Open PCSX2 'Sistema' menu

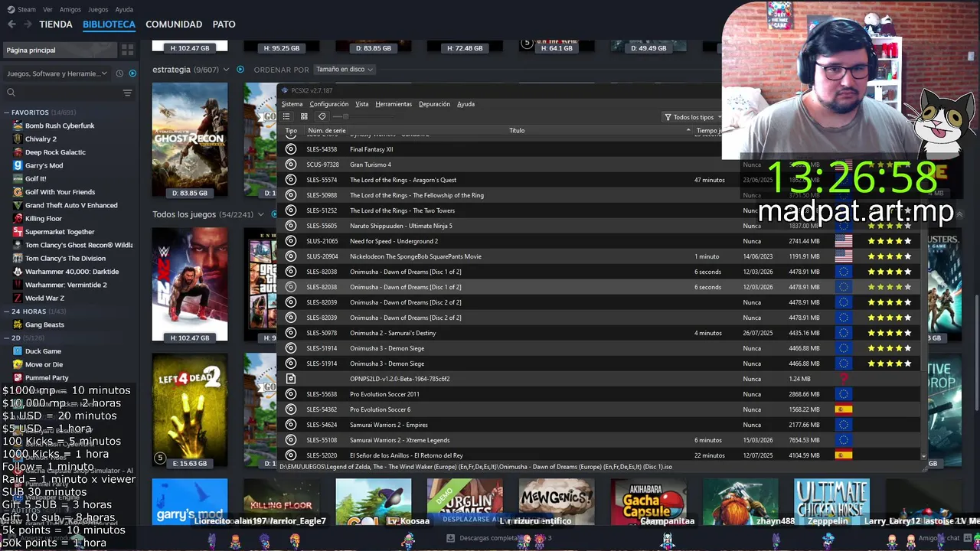[x=292, y=104]
